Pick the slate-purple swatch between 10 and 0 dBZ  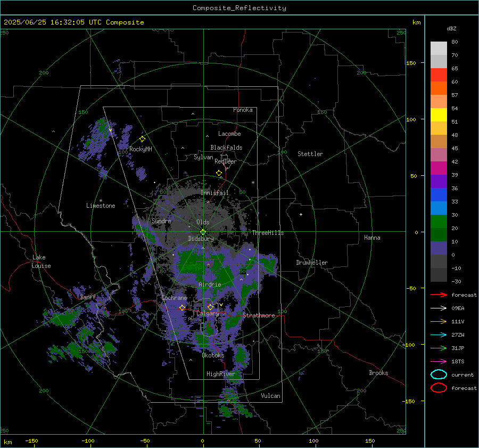tap(439, 248)
